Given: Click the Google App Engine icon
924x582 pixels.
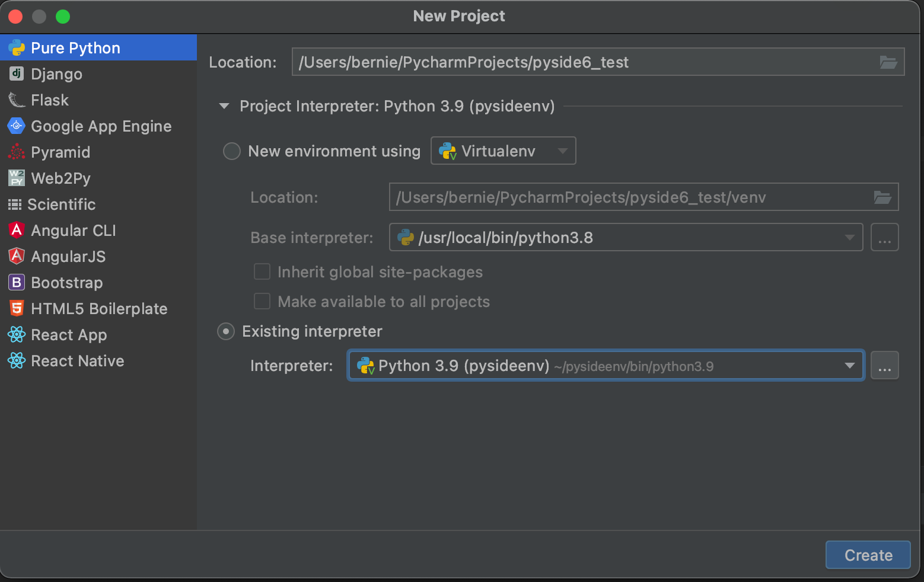Looking at the screenshot, I should pos(17,126).
